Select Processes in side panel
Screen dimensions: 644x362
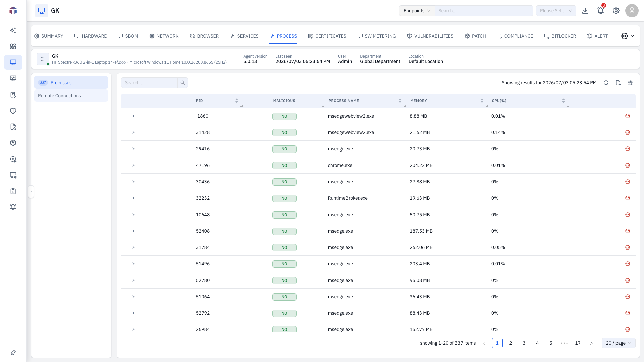[x=71, y=83]
